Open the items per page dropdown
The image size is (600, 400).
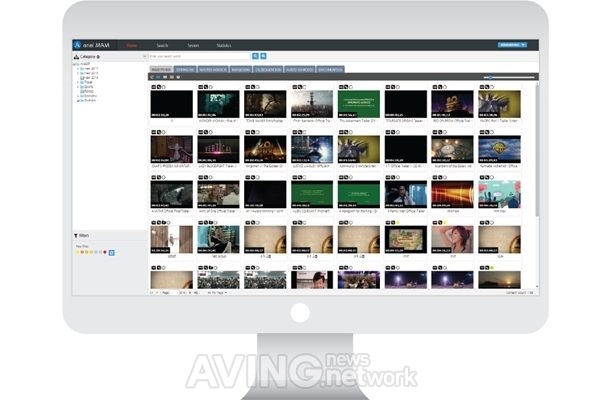point(217,293)
